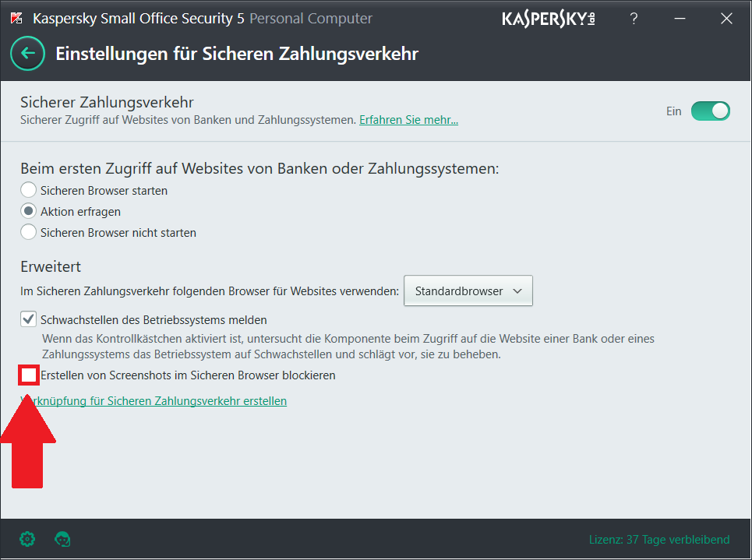Screen dimensions: 752x560
Task: Minimize the Kaspersky window
Action: 680,19
